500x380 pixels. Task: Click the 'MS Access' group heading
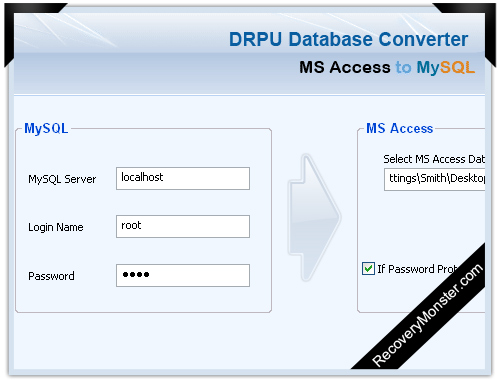pyautogui.click(x=400, y=128)
